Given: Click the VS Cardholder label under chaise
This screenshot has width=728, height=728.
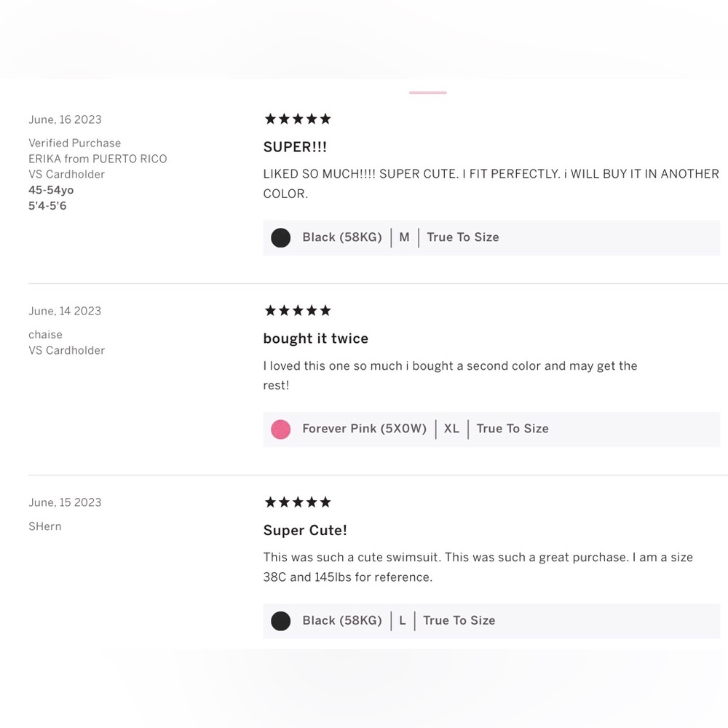Looking at the screenshot, I should tap(66, 351).
